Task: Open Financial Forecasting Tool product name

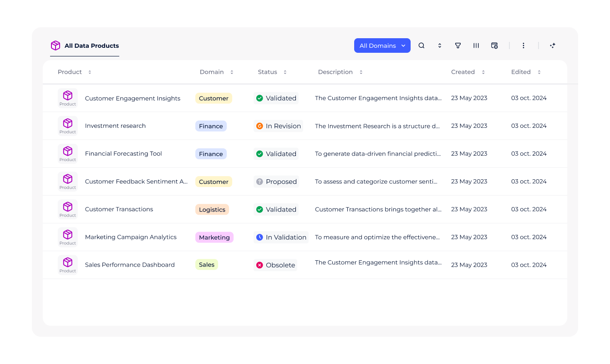Action: coord(123,154)
